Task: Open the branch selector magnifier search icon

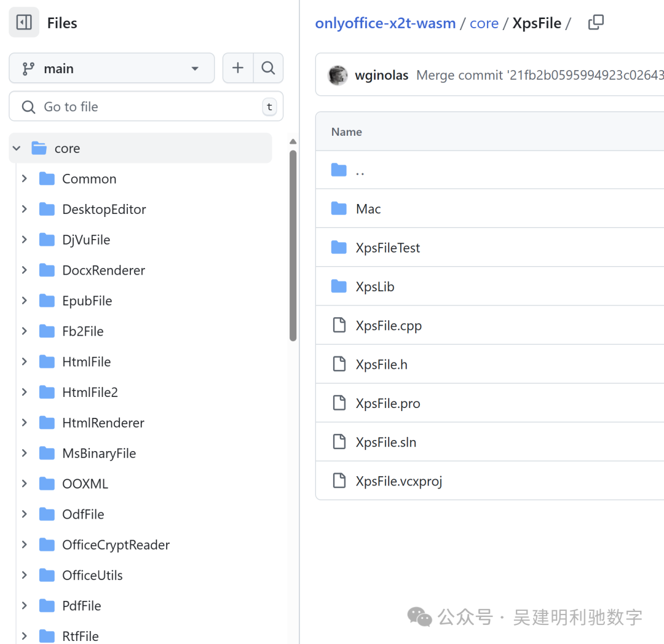Action: (268, 68)
